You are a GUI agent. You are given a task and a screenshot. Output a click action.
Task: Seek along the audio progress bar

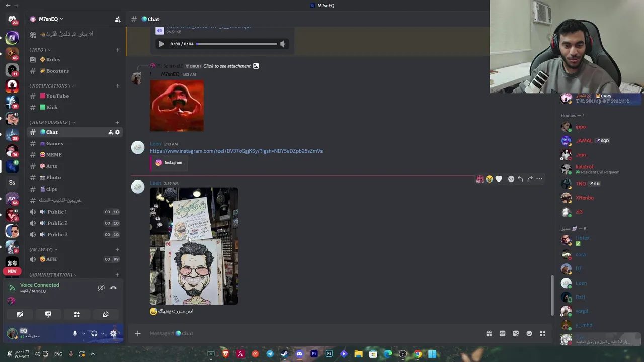(236, 44)
